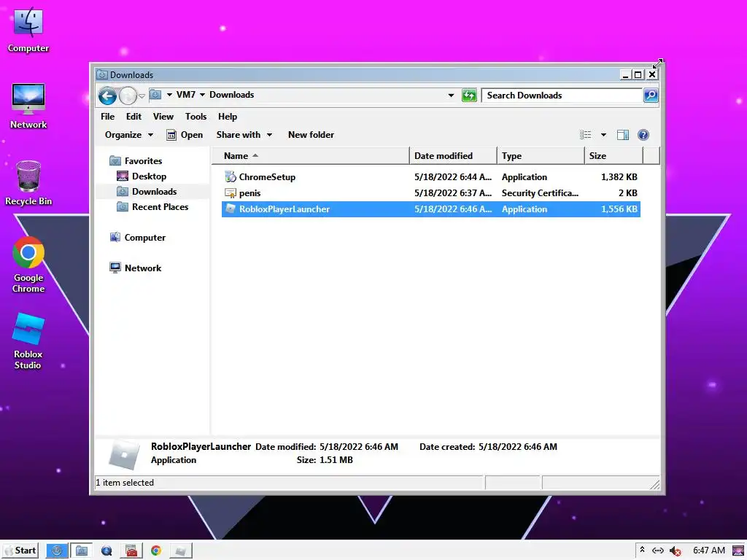Click the Network desktop icon

click(x=28, y=106)
